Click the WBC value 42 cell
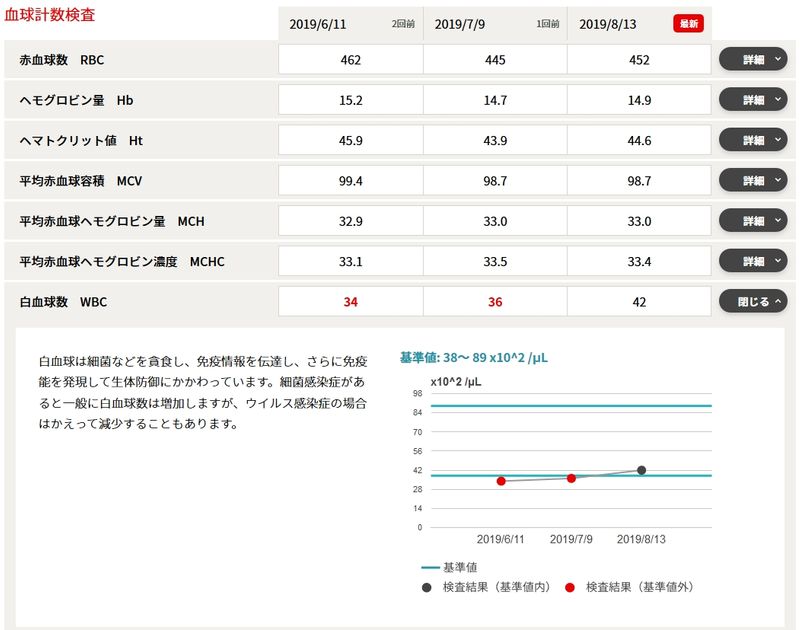This screenshot has width=800, height=630. pyautogui.click(x=639, y=302)
